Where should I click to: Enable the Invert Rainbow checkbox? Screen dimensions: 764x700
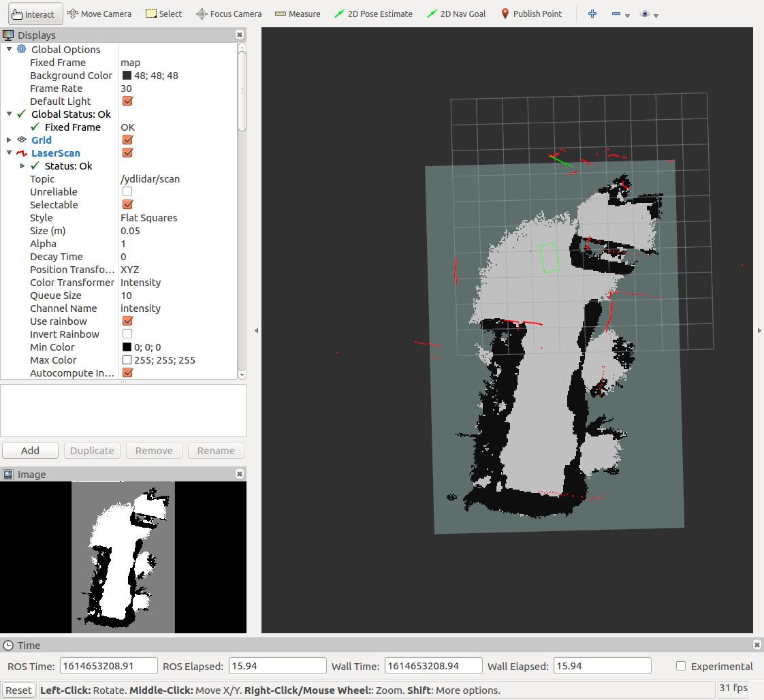click(127, 334)
